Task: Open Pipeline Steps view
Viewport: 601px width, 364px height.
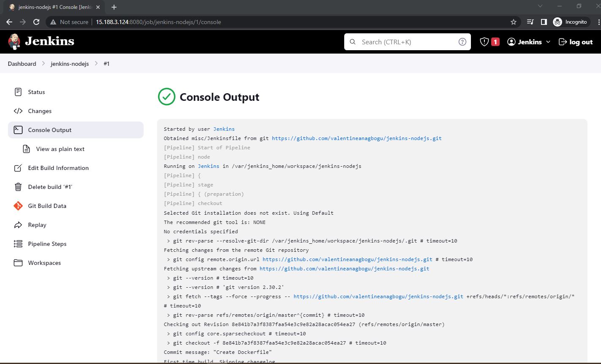Action: tap(47, 244)
